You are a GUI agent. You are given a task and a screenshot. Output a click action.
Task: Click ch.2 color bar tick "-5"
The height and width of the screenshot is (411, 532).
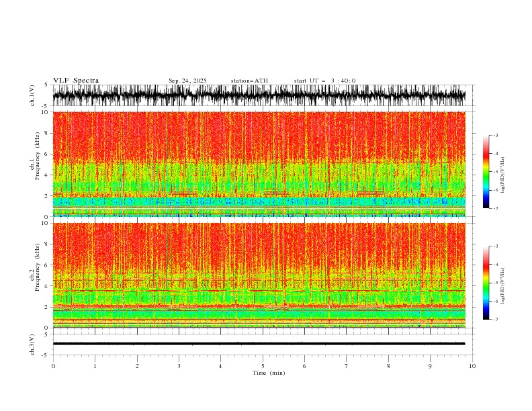click(x=496, y=283)
